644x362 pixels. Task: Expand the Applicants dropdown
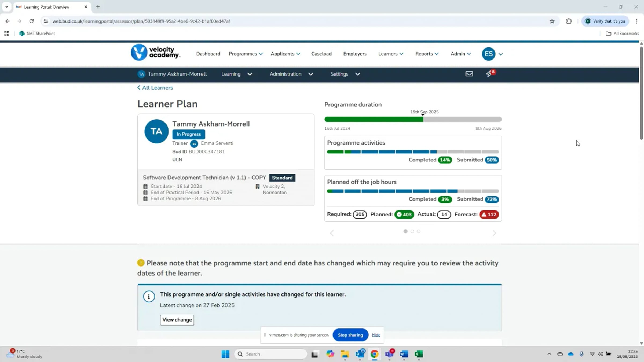285,54
